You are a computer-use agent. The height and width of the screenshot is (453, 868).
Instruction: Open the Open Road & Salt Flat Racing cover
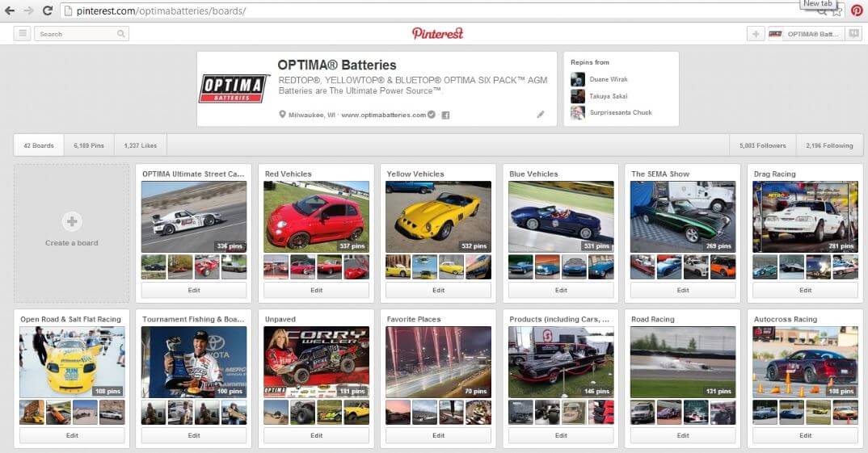pyautogui.click(x=72, y=362)
